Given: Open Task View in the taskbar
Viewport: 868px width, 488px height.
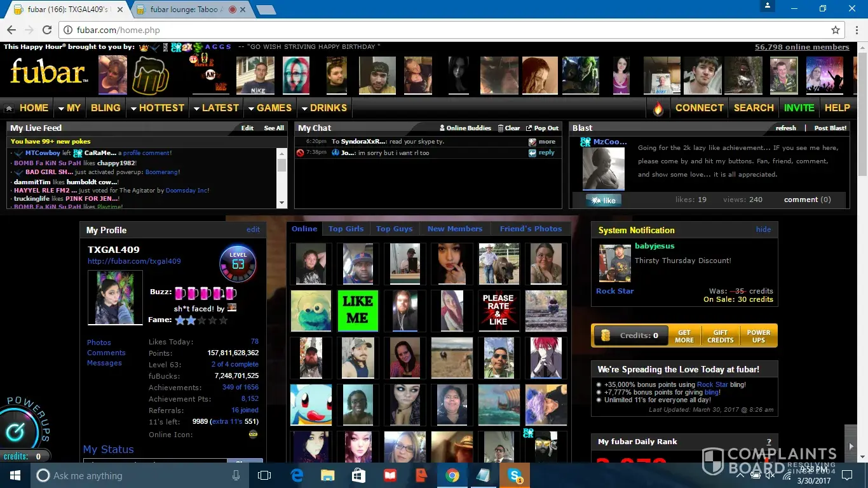Looking at the screenshot, I should pyautogui.click(x=264, y=475).
